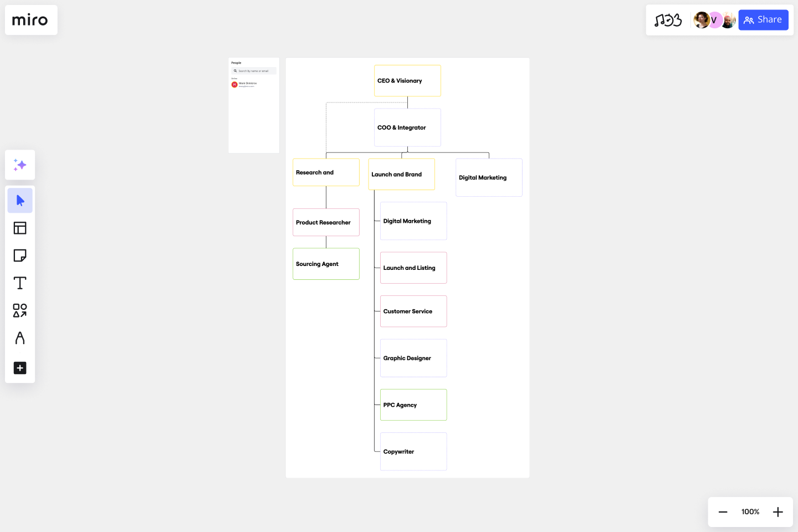Click the collaborator avatar labeled V
Viewport: 798px width, 532px height.
[x=714, y=20]
